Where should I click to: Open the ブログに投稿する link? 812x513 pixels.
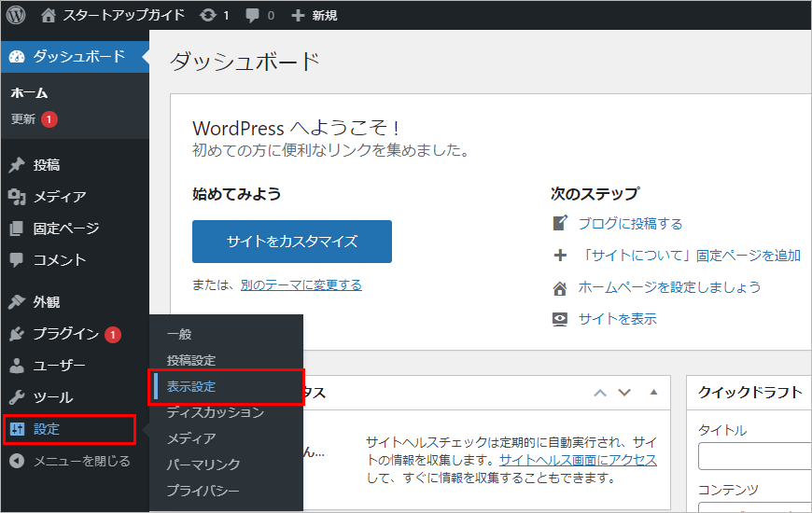pos(630,224)
